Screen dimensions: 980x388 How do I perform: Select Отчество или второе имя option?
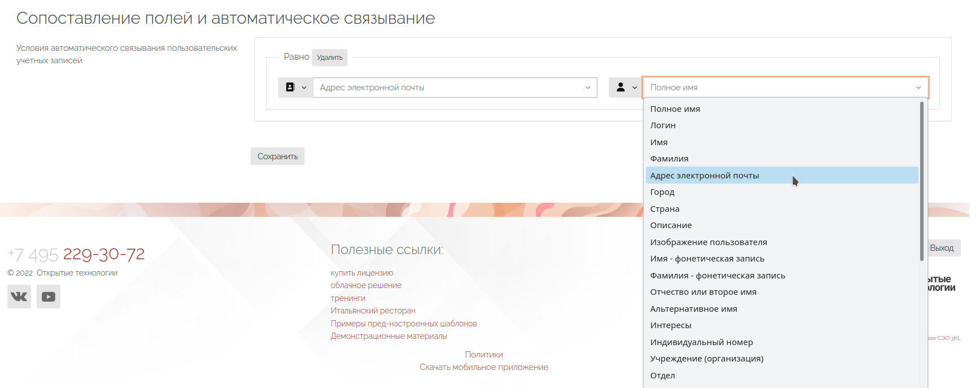[703, 292]
